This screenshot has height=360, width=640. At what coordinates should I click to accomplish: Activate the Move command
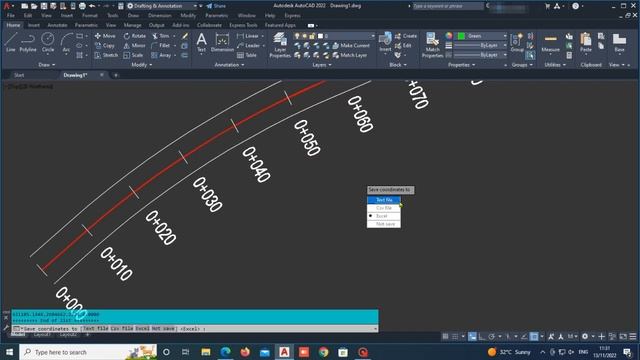pos(105,36)
